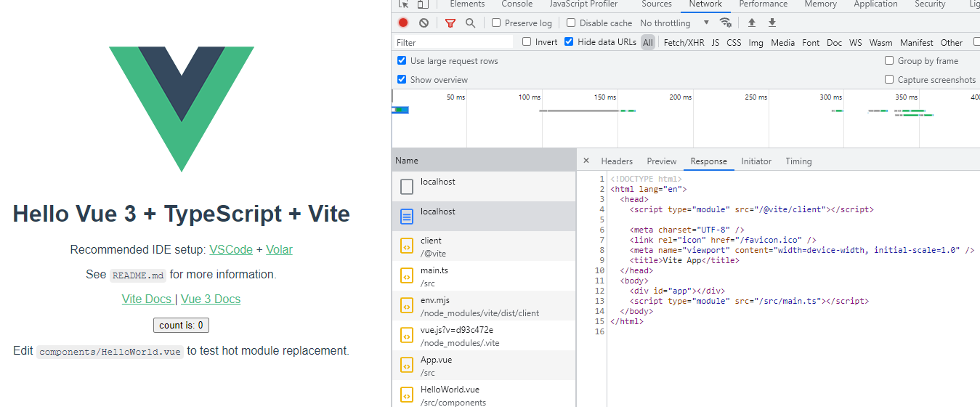Viewport: 980px width, 407px height.
Task: Close the request details pane
Action: coord(586,161)
